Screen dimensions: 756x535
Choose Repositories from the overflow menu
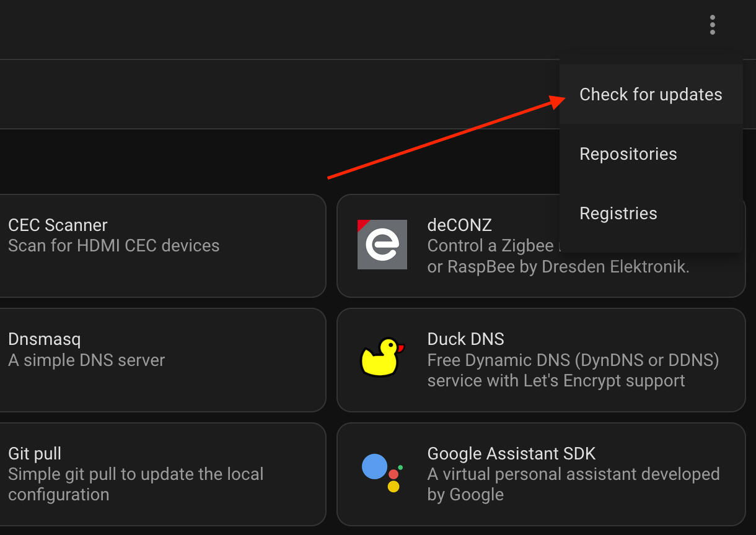tap(628, 154)
